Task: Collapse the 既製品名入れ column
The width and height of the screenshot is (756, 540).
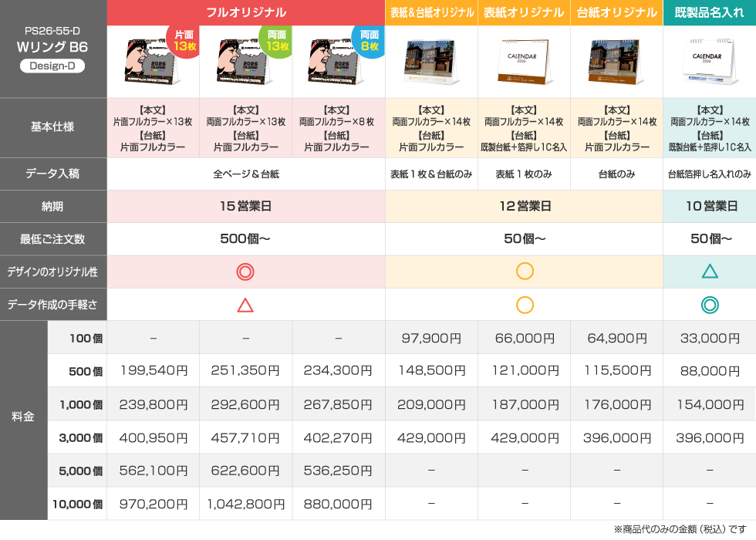Action: coord(709,12)
